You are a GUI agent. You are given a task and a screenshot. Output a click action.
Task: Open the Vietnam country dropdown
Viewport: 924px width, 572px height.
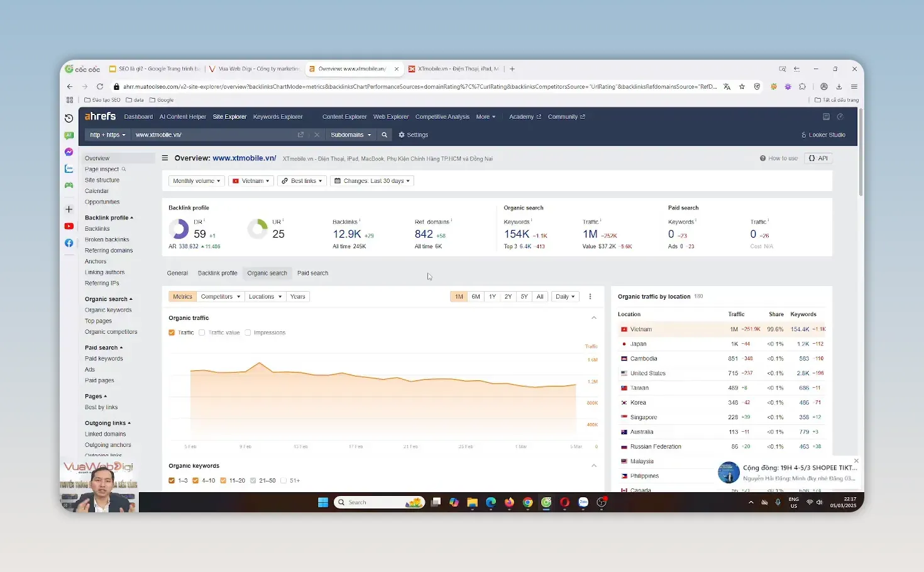251,181
